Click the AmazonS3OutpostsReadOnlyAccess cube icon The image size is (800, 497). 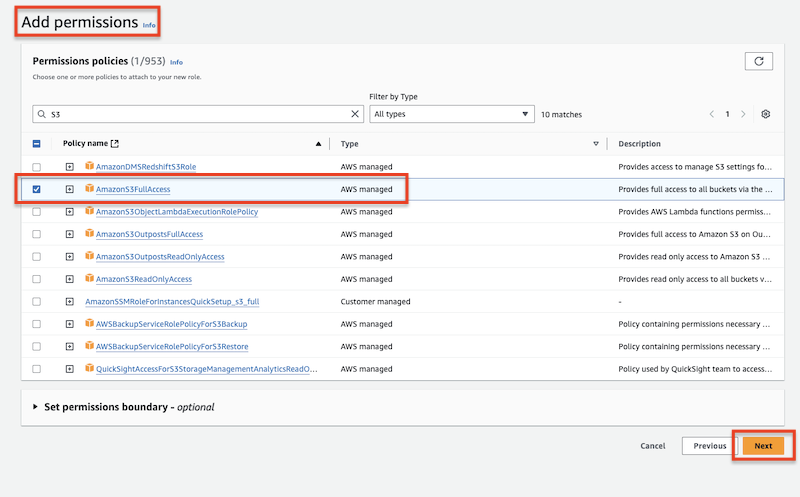pos(89,256)
